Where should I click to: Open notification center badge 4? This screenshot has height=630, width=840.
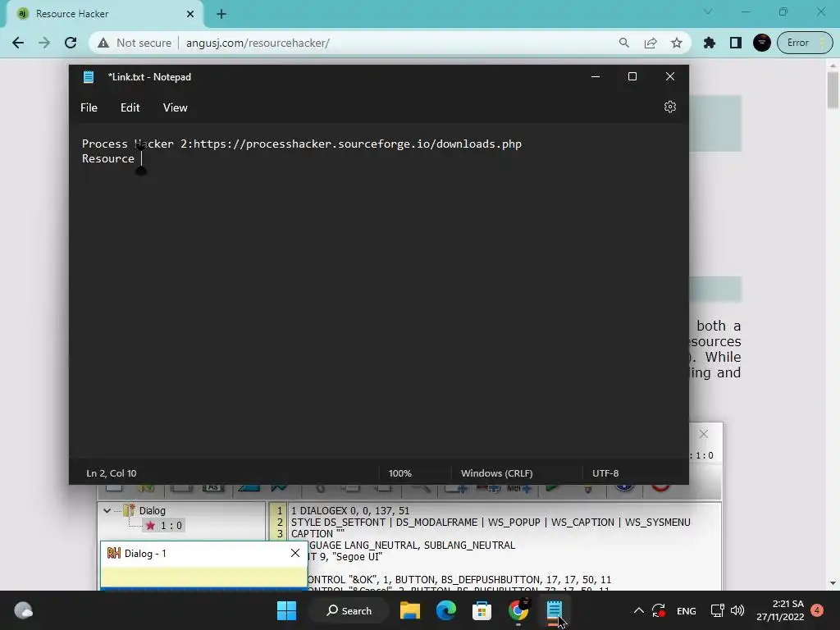817,610
